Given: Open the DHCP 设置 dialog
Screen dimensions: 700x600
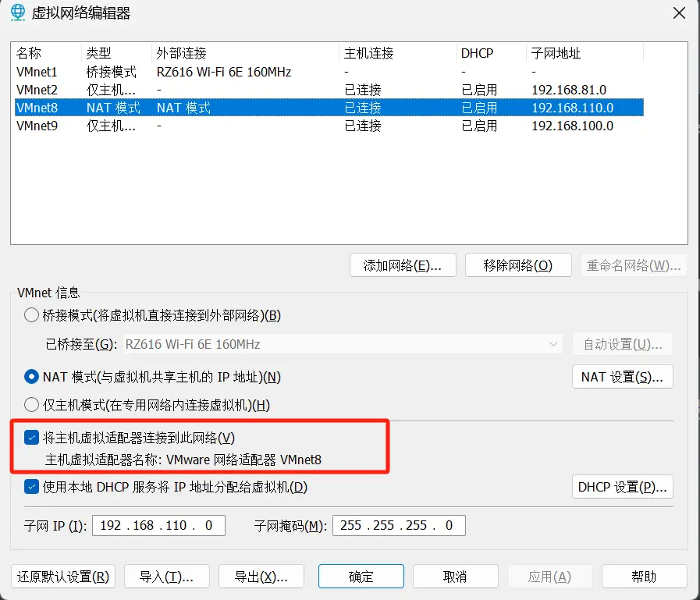Looking at the screenshot, I should [621, 487].
